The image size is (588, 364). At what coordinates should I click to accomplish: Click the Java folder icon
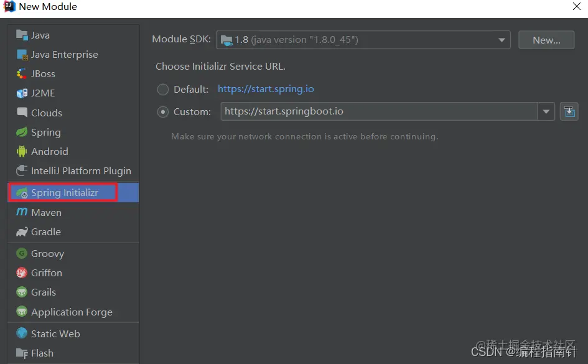coord(22,35)
